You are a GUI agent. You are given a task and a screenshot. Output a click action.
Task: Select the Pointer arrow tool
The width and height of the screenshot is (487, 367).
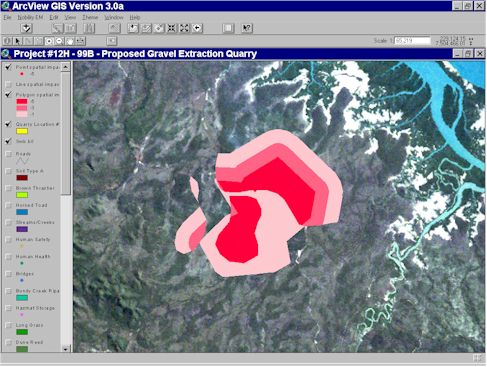17,41
